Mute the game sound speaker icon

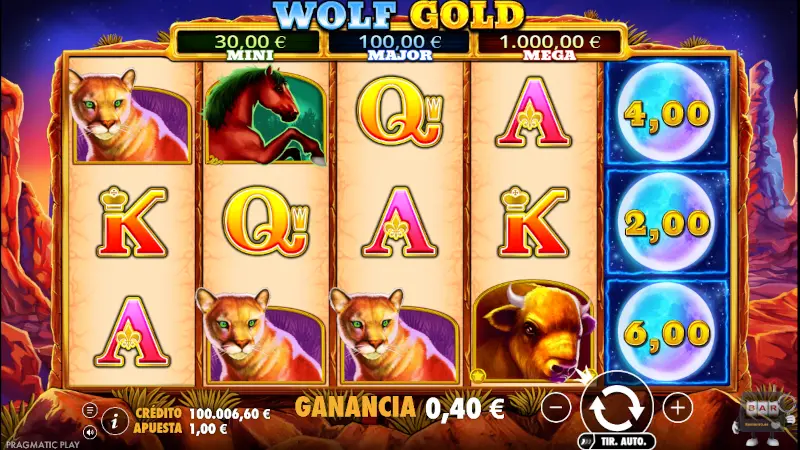pos(90,433)
